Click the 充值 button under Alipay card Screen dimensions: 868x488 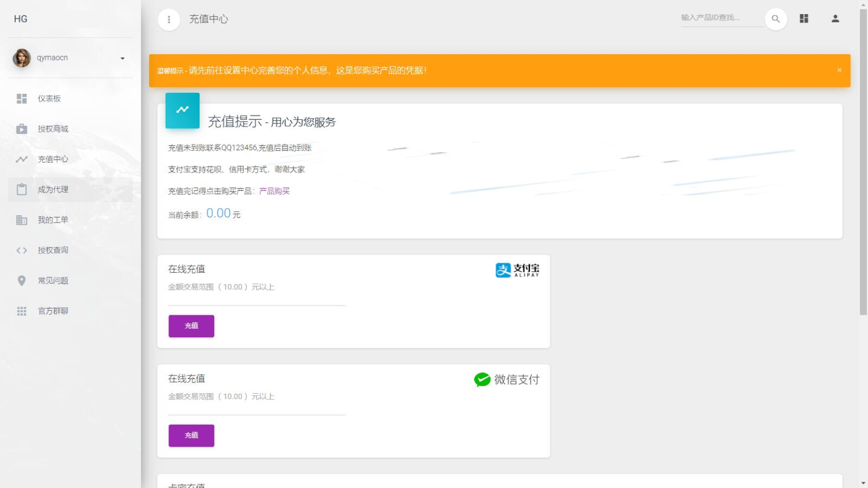coord(191,326)
